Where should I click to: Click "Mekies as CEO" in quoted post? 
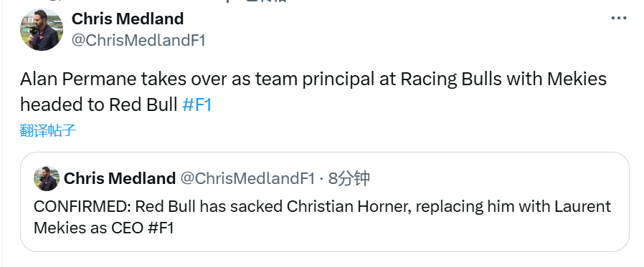[88, 228]
